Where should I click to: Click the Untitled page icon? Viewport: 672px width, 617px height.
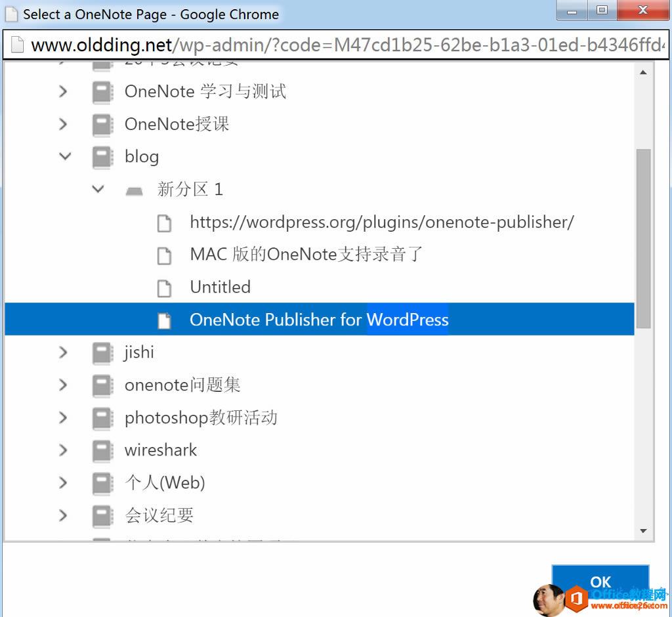(x=164, y=287)
